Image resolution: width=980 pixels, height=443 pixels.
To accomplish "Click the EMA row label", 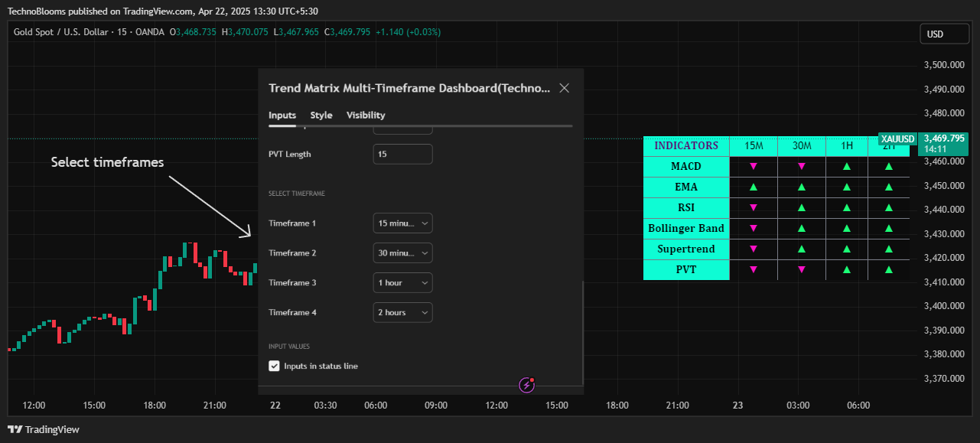I will [x=686, y=187].
